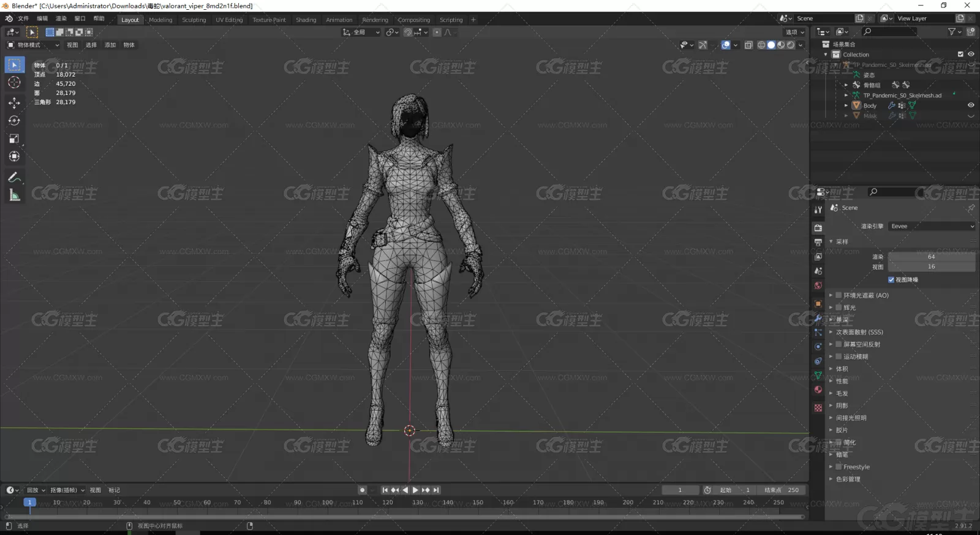This screenshot has width=980, height=535.
Task: Collapse the Collection tree item
Action: pos(826,55)
